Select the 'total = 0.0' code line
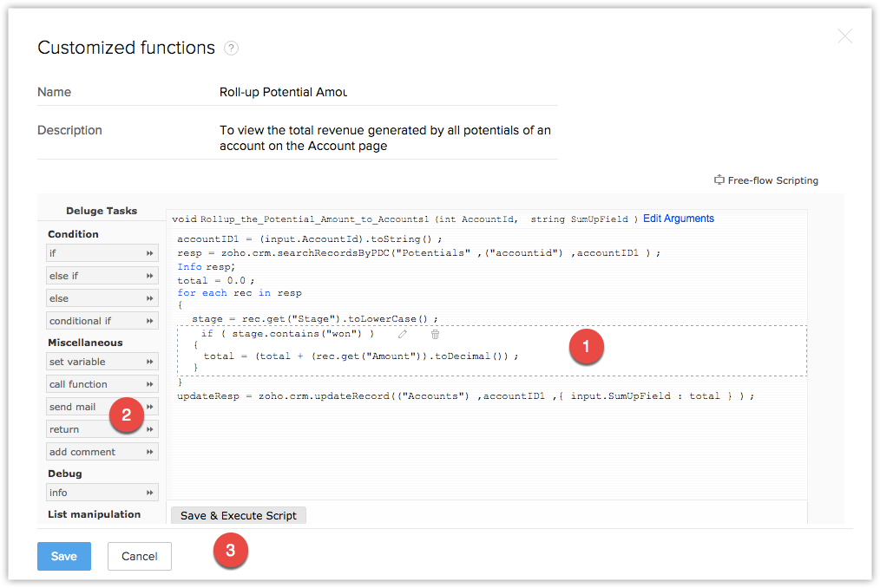The height and width of the screenshot is (588, 880). [x=215, y=280]
